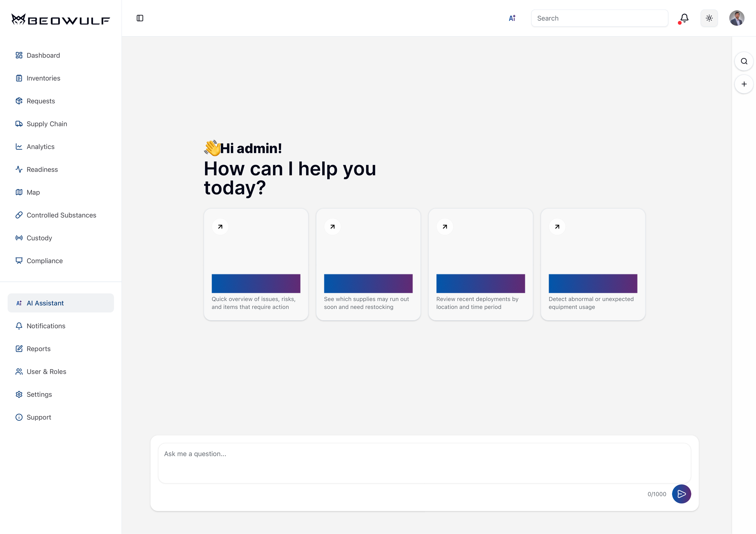This screenshot has height=534, width=756.
Task: Click the Custody broadcast icon
Action: tap(19, 237)
